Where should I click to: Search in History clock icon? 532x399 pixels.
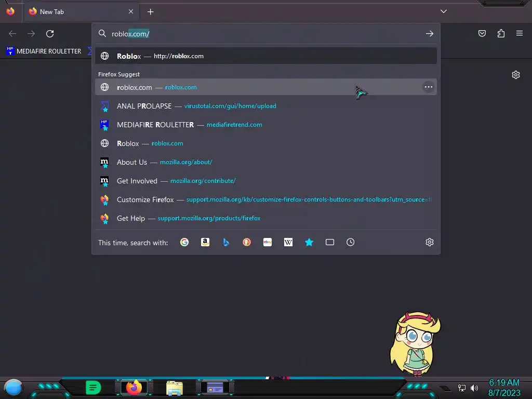pyautogui.click(x=351, y=242)
